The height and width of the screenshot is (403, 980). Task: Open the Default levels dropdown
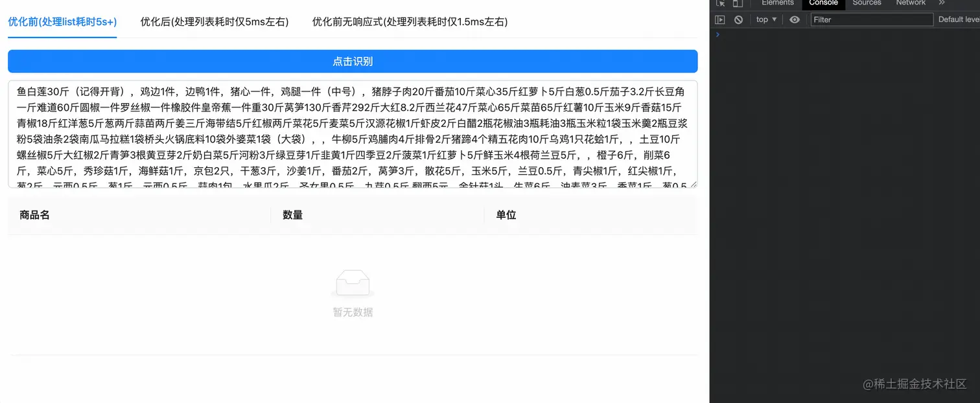tap(959, 19)
